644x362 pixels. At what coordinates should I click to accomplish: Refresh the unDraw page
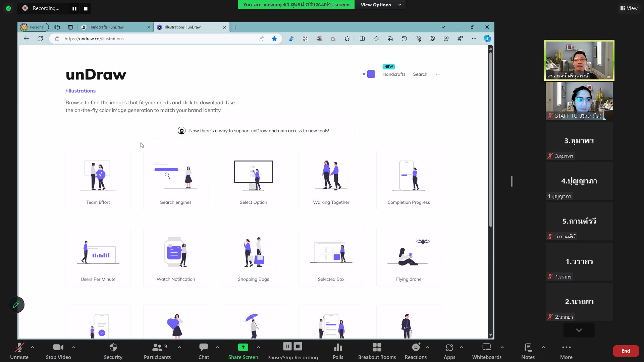coord(40,39)
